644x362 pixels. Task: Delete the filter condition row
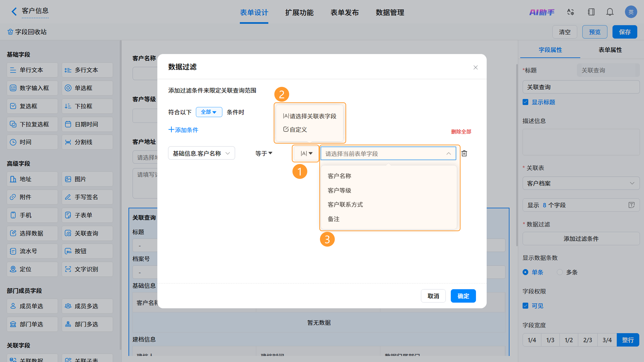(464, 153)
